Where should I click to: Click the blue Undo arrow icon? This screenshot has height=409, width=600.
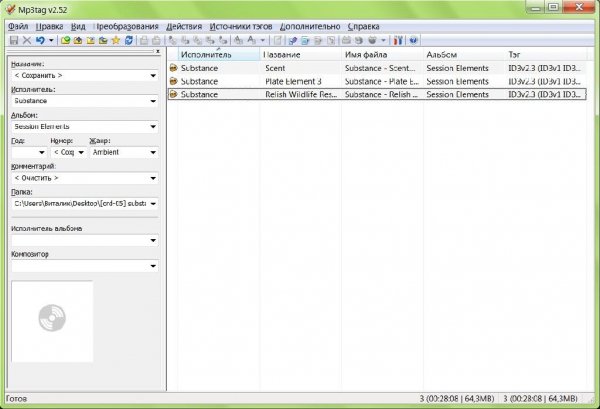pyautogui.click(x=40, y=40)
